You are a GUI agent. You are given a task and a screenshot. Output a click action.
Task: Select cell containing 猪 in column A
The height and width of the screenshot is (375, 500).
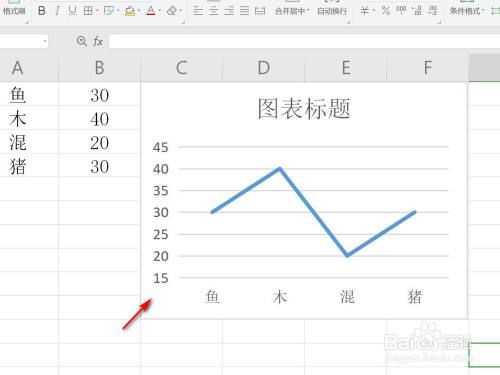pos(29,166)
